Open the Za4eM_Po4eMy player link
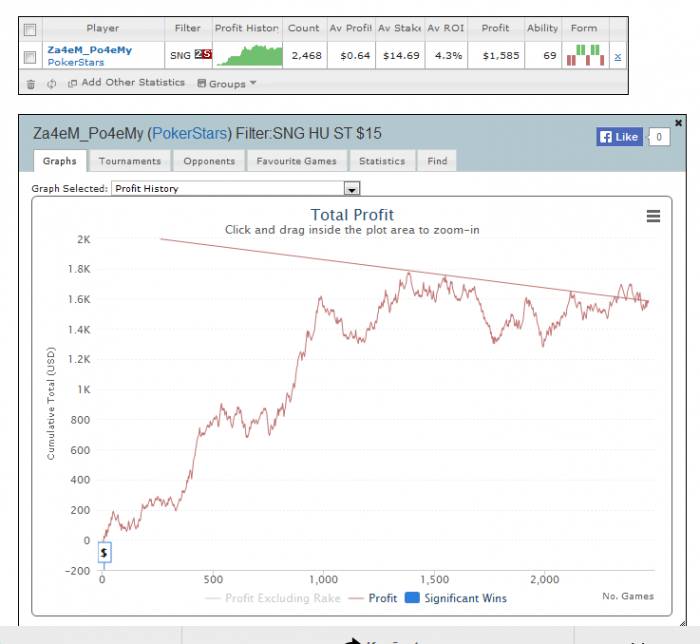Viewport: 700px width, 644px height. point(90,50)
